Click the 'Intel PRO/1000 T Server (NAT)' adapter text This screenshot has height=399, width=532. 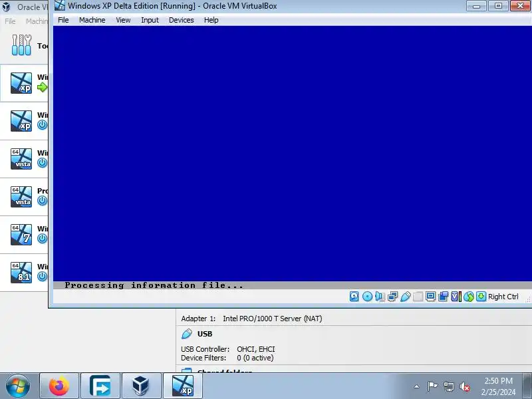pos(273,319)
